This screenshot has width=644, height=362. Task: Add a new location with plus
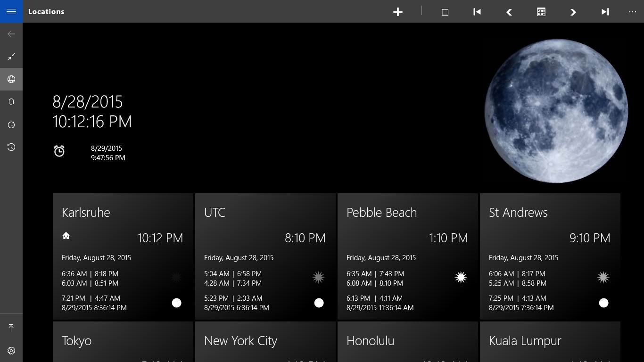point(398,12)
